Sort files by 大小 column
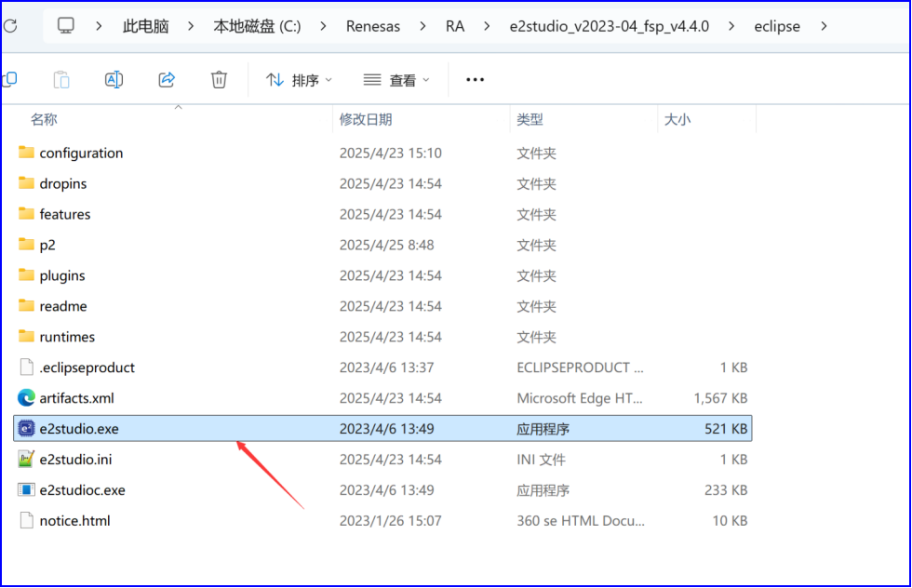The image size is (912, 588). pyautogui.click(x=677, y=119)
